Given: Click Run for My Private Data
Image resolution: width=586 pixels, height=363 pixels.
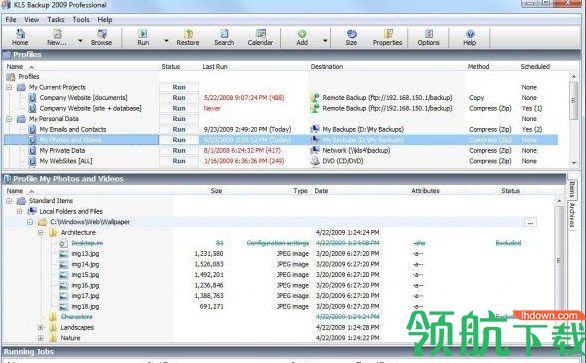Looking at the screenshot, I should tap(179, 150).
